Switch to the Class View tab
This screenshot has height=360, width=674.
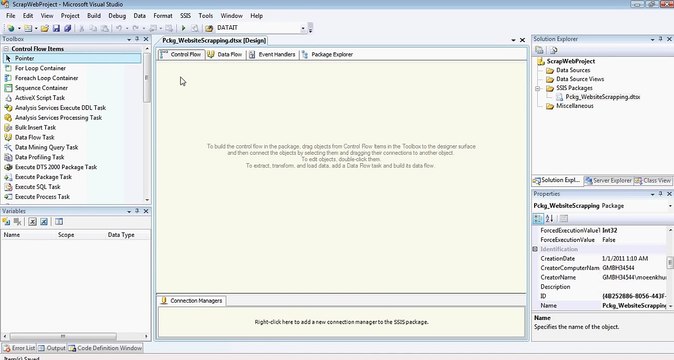pyautogui.click(x=653, y=181)
